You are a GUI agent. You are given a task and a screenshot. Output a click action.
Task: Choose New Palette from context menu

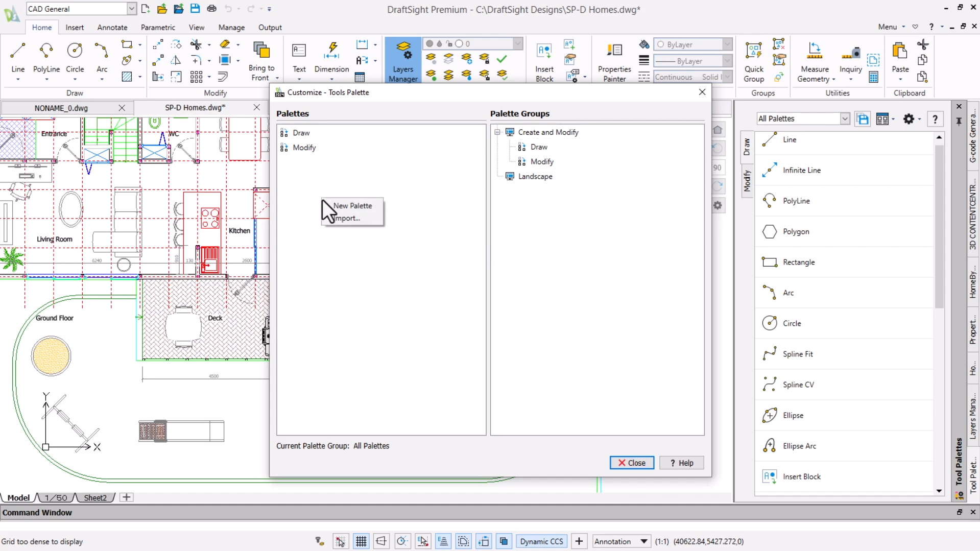[352, 206]
